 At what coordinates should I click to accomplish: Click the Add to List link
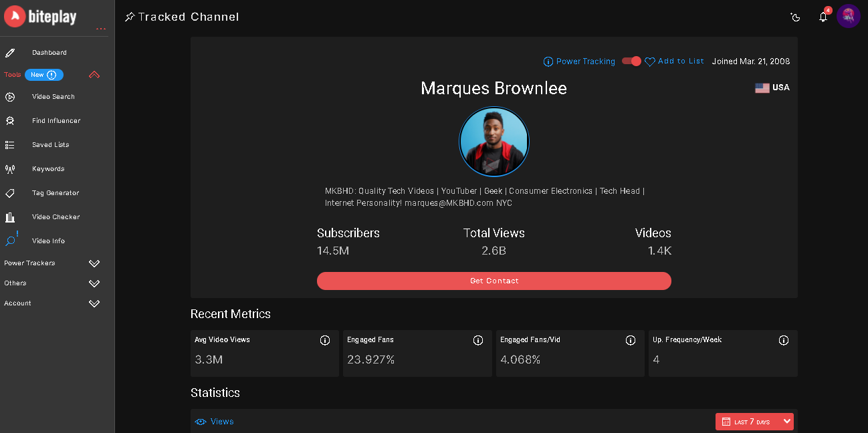(x=681, y=61)
